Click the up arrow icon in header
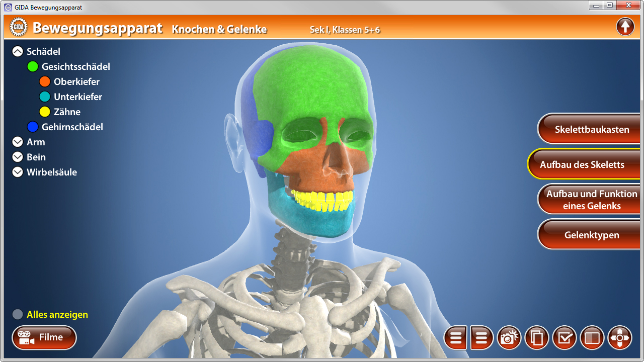644x362 pixels. 625,27
